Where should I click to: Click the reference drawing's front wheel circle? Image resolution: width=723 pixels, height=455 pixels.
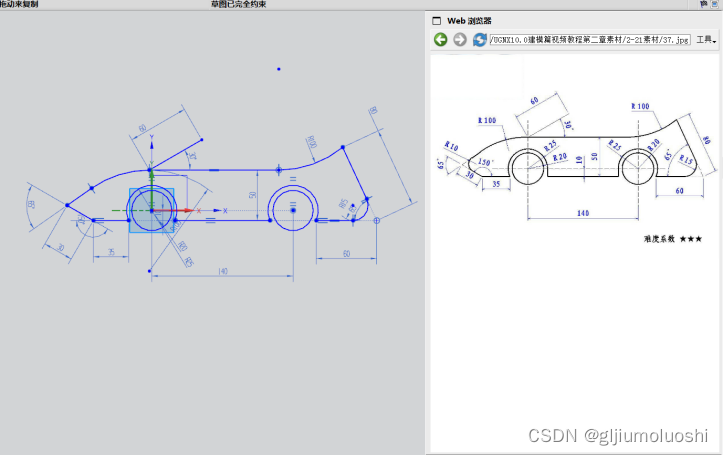[x=528, y=167]
